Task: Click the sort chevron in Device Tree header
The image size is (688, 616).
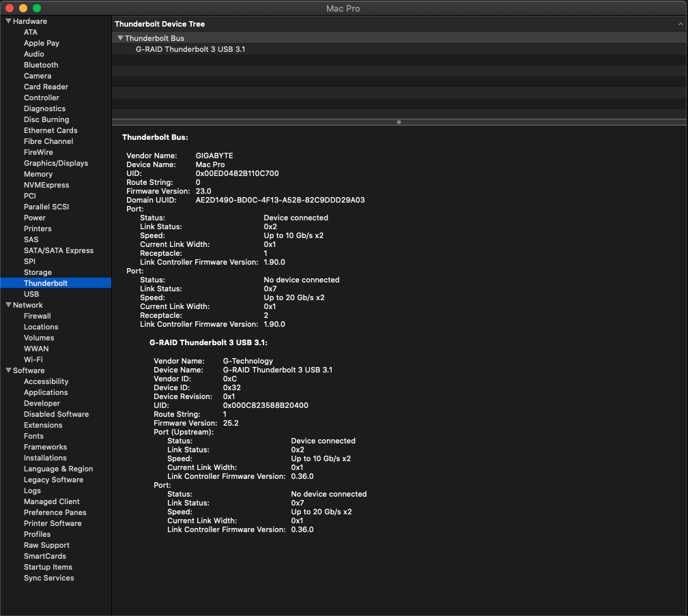Action: [680, 24]
